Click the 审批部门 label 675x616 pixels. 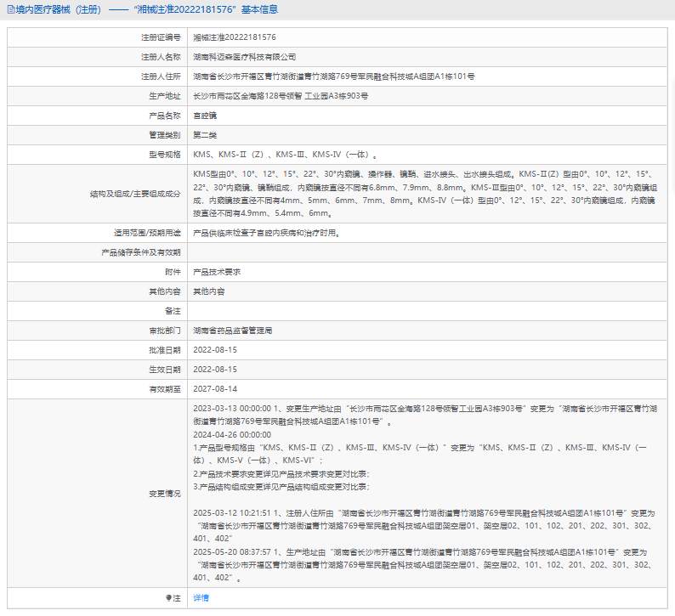point(164,331)
